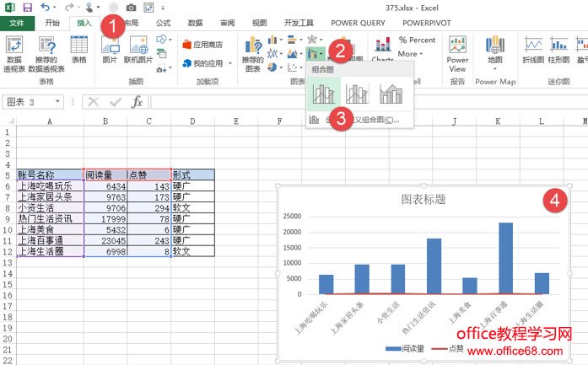Click the camera icon in quick access toolbar
Screen dimensions: 588x365
[131, 8]
